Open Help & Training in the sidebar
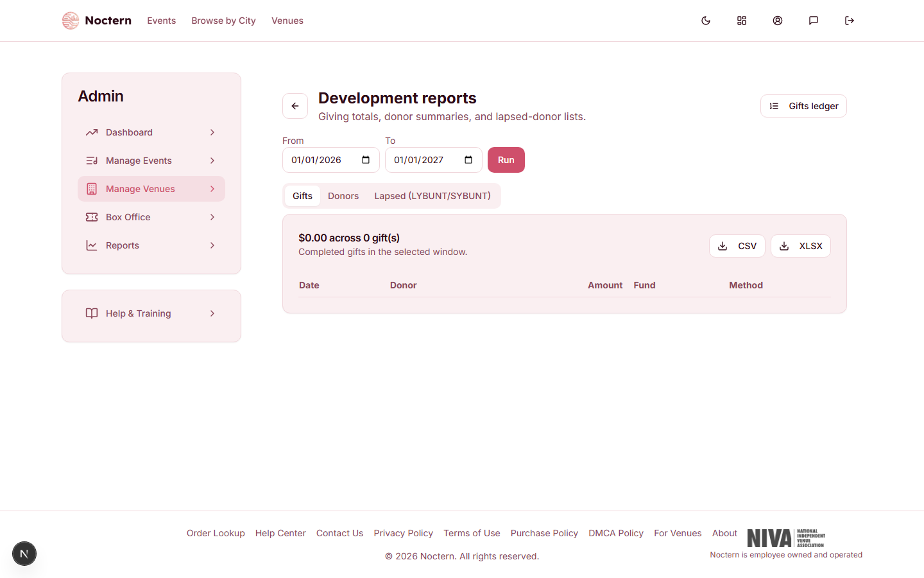This screenshot has height=578, width=924. (151, 313)
